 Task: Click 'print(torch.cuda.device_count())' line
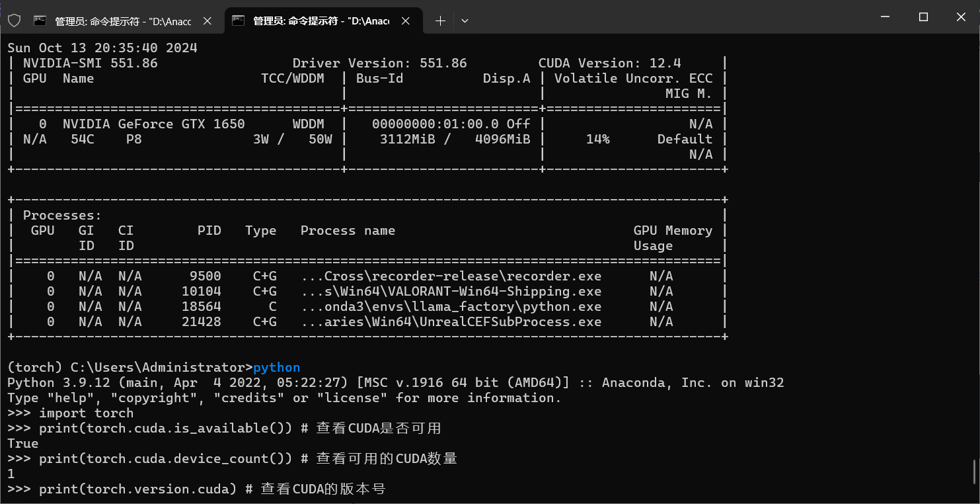[232, 458]
